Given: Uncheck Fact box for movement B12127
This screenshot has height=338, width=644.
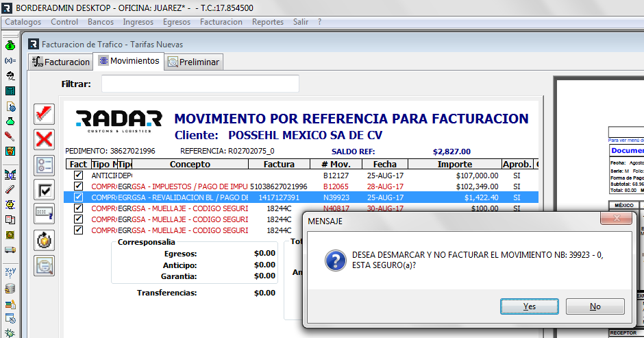Looking at the screenshot, I should tap(78, 175).
